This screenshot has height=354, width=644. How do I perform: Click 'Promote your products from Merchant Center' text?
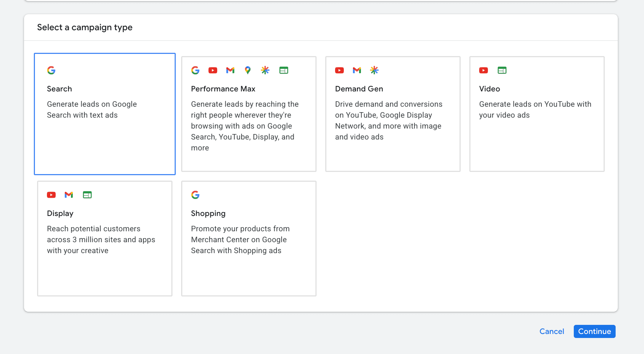coord(240,240)
